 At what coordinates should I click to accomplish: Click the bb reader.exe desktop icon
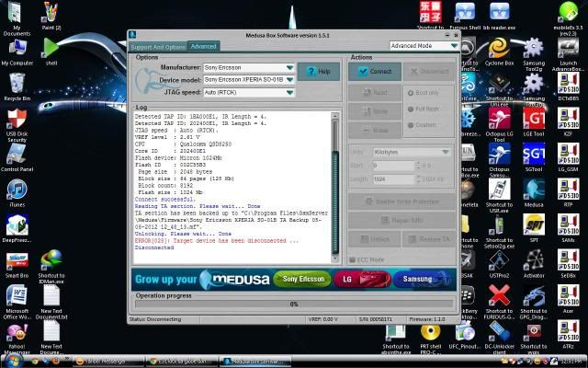499,16
